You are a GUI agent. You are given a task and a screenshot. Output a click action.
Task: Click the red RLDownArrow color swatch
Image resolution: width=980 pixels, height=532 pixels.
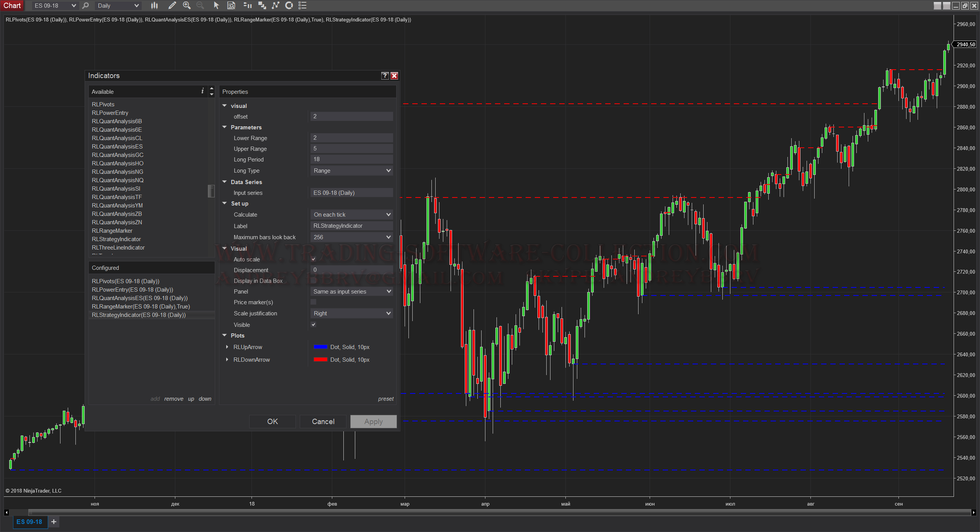320,359
